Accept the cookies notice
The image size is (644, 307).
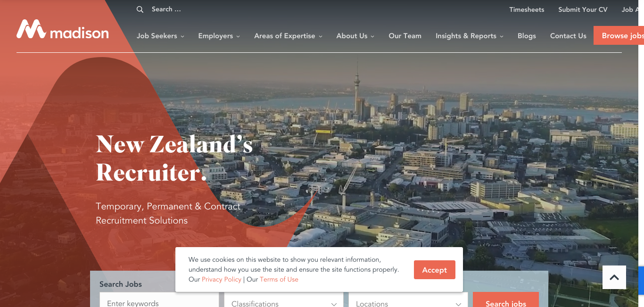[x=434, y=270]
